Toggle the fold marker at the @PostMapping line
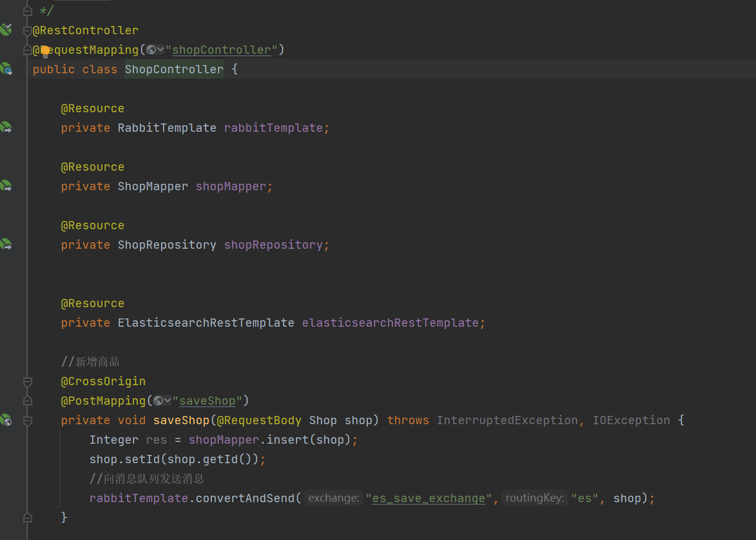The height and width of the screenshot is (540, 756). (x=27, y=401)
